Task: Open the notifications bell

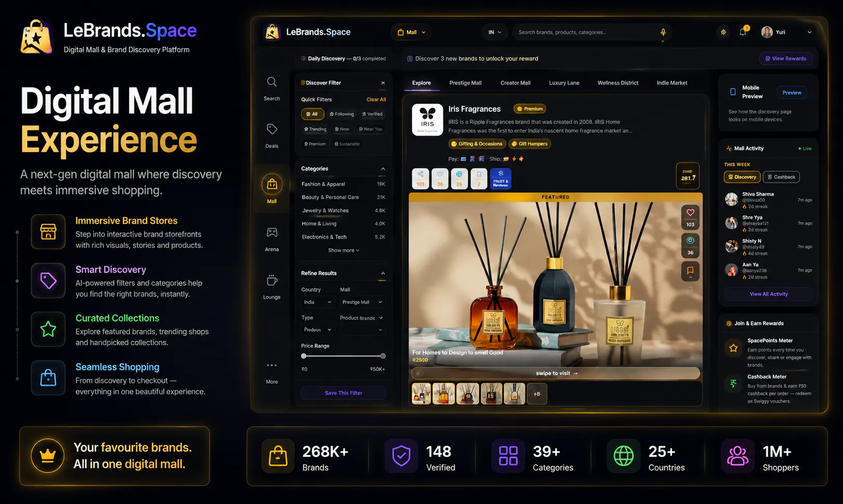Action: 743,32
